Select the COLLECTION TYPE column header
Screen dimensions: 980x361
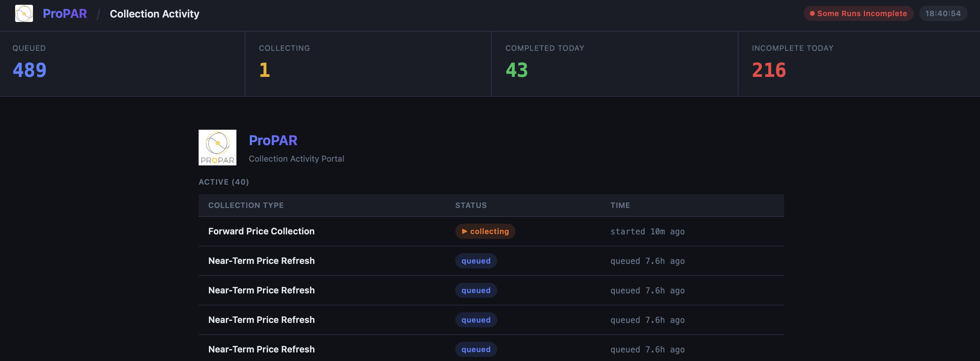click(245, 205)
